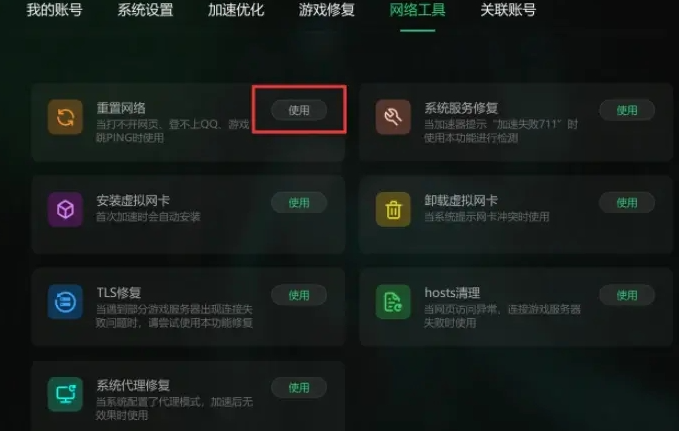Click the orange 重置网络 refresh icon
Viewport: 679px width, 431px height.
point(65,117)
